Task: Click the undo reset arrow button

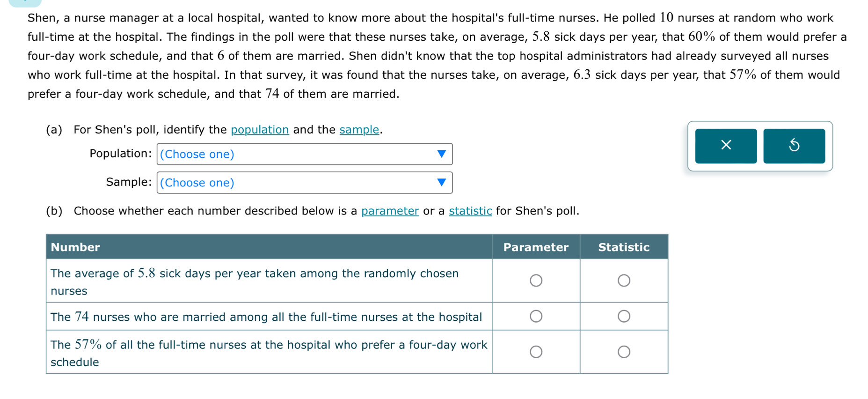Action: [794, 146]
